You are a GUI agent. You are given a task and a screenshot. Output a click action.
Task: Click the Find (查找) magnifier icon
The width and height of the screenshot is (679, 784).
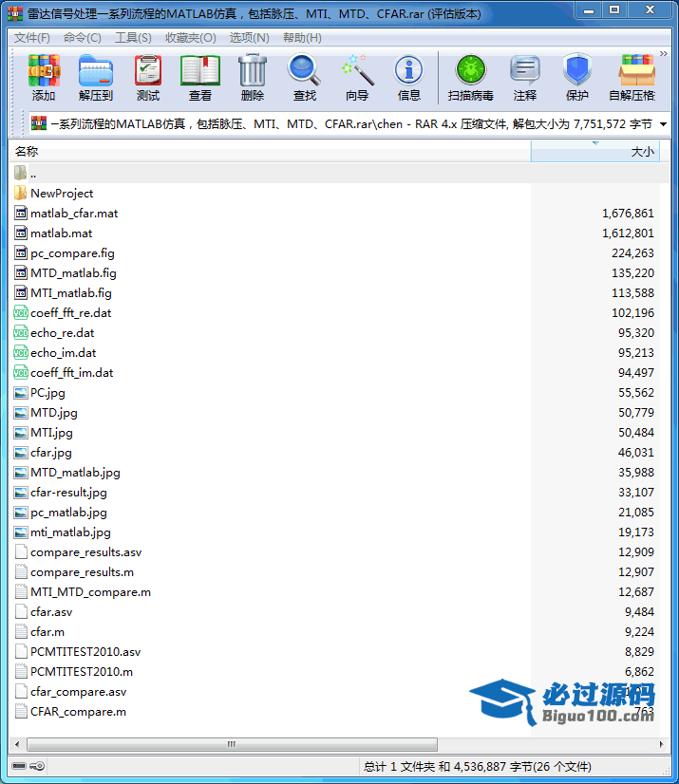pyautogui.click(x=304, y=71)
